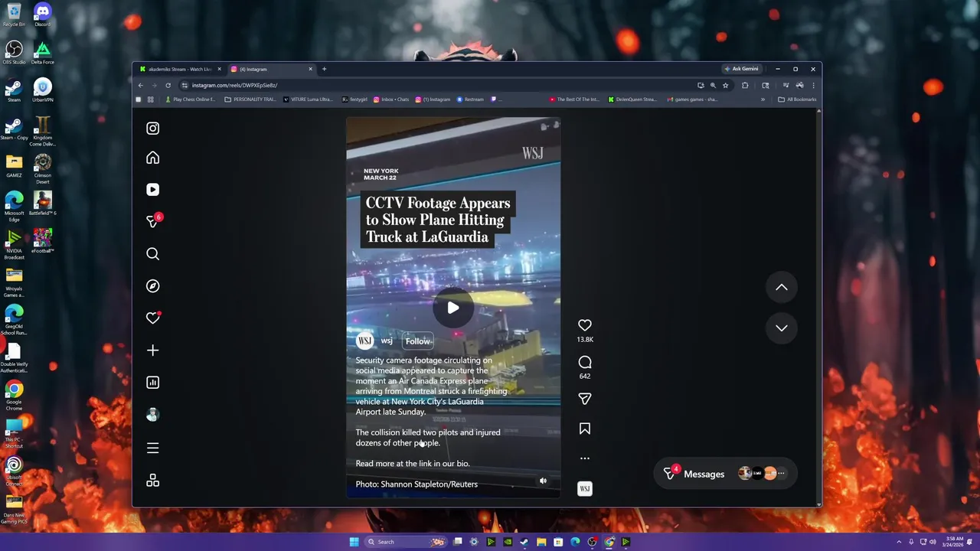The height and width of the screenshot is (551, 980).
Task: Open OBS Studio desktop shortcut
Action: [x=14, y=52]
